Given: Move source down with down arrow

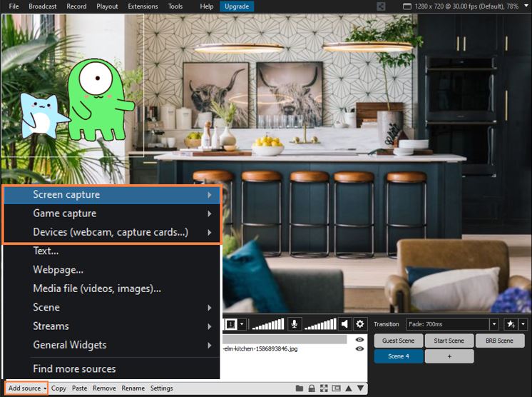Looking at the screenshot, I should click(360, 388).
